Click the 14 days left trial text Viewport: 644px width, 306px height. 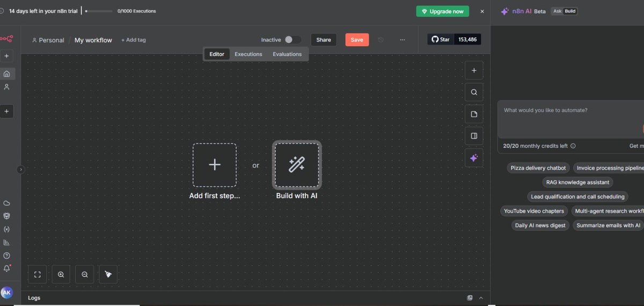click(x=43, y=11)
